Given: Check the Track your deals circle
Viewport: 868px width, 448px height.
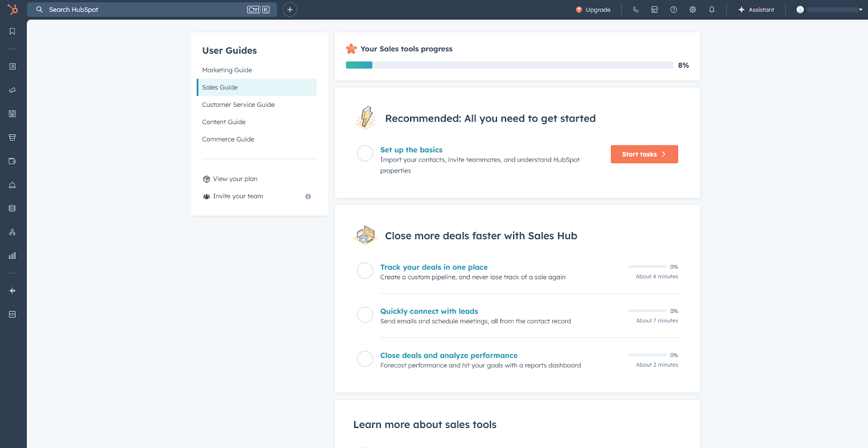Looking at the screenshot, I should (365, 271).
